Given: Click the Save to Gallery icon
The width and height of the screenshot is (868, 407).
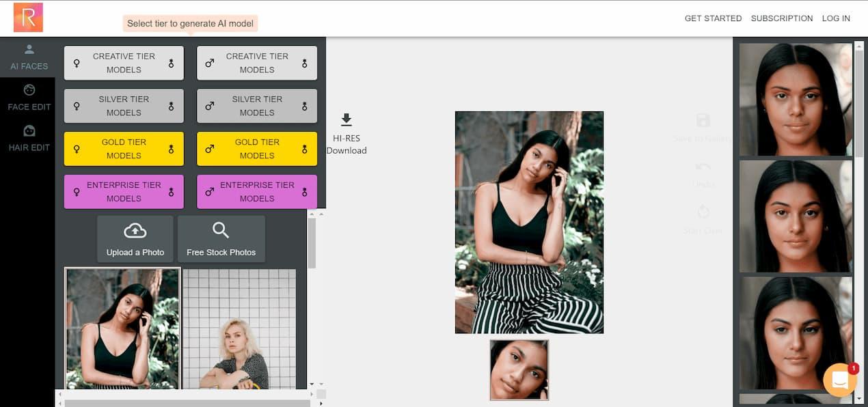Looking at the screenshot, I should (703, 121).
